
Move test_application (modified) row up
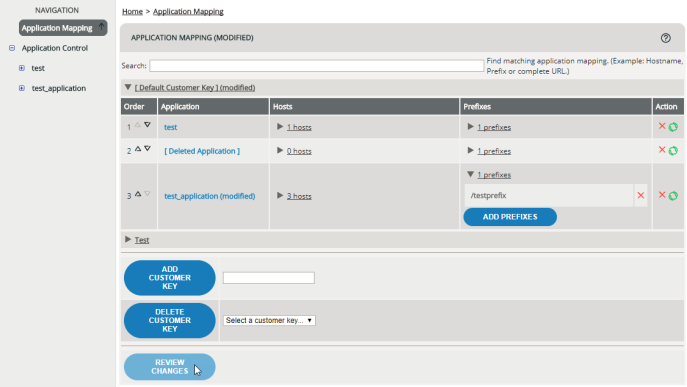pyautogui.click(x=138, y=194)
